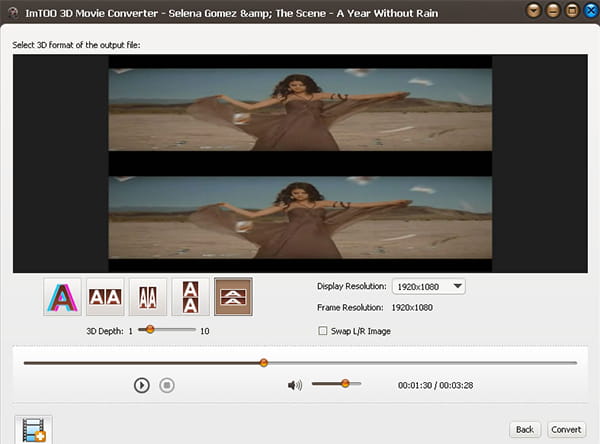
Task: Open the title bar dropdown menu button
Action: (x=534, y=11)
